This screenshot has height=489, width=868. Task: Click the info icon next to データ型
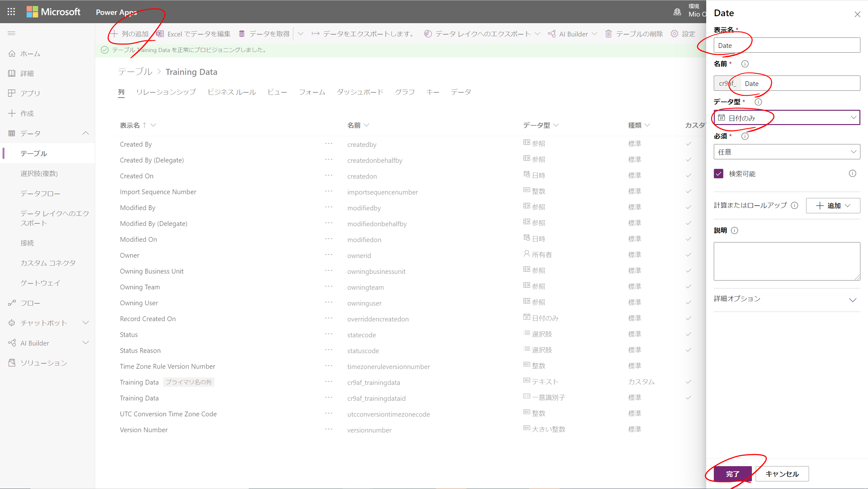(758, 102)
